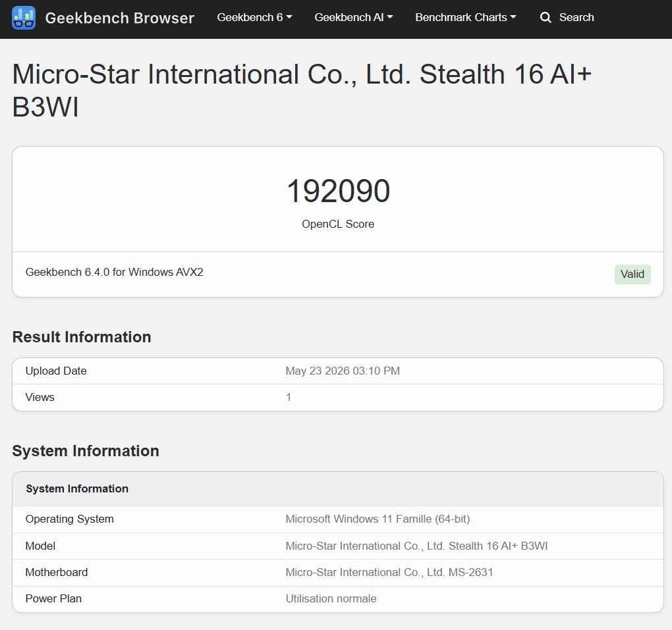The image size is (672, 630).
Task: Click the OpenCL Score label
Action: tap(338, 224)
